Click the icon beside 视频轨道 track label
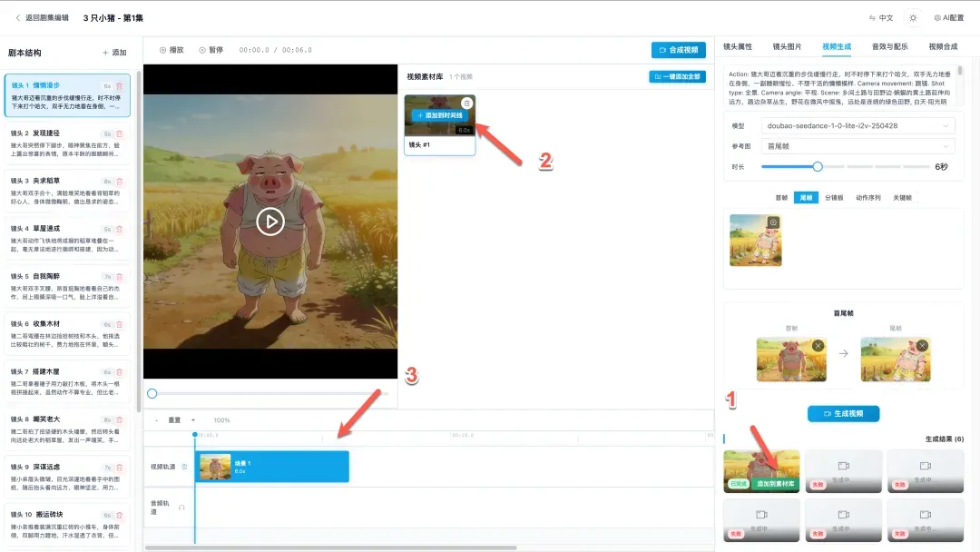 (184, 467)
